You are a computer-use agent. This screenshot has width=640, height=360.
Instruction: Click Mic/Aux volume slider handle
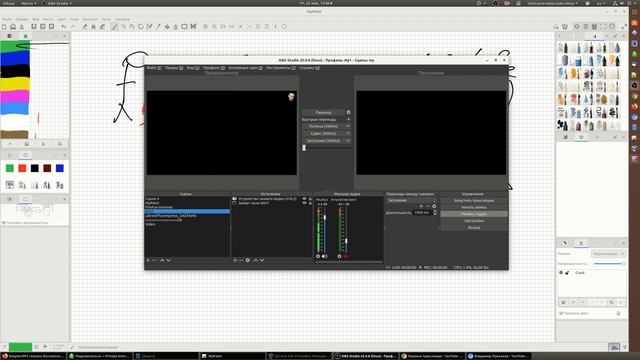325,218
